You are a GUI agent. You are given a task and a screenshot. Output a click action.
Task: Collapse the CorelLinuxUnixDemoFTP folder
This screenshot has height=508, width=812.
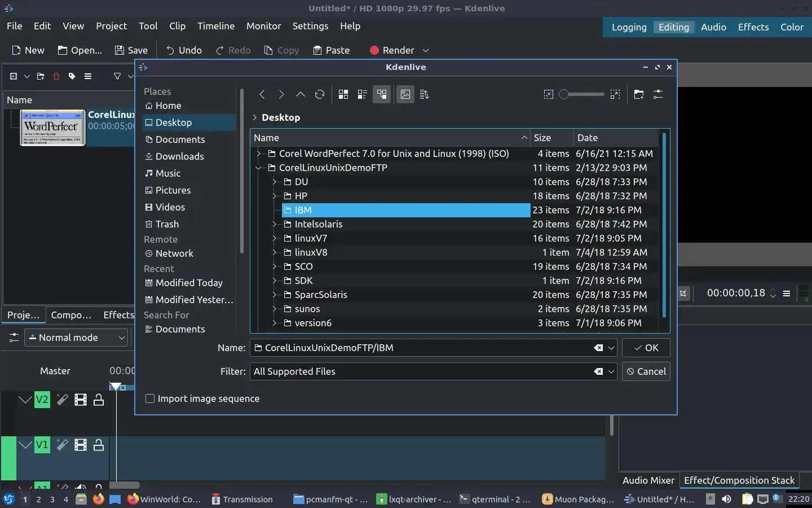tap(259, 168)
